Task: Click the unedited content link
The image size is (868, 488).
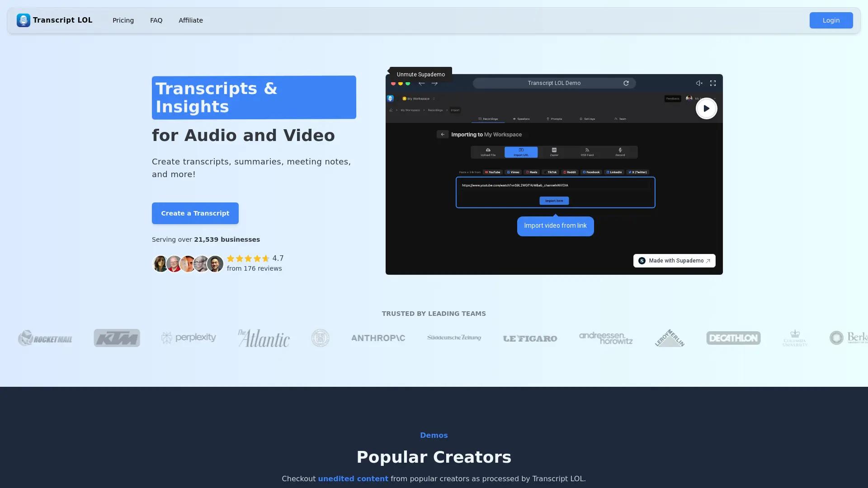Action: click(353, 479)
